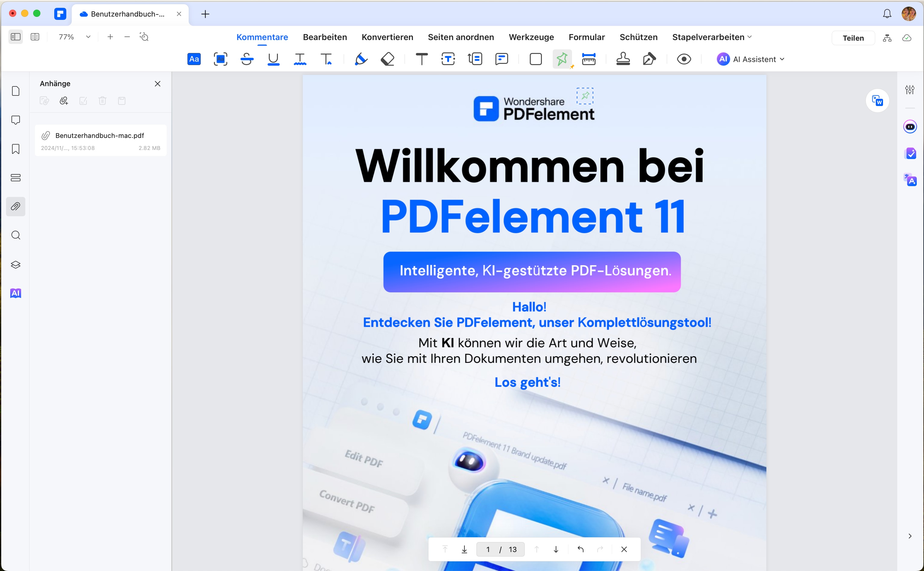
Task: Open the stamp tool
Action: (623, 59)
